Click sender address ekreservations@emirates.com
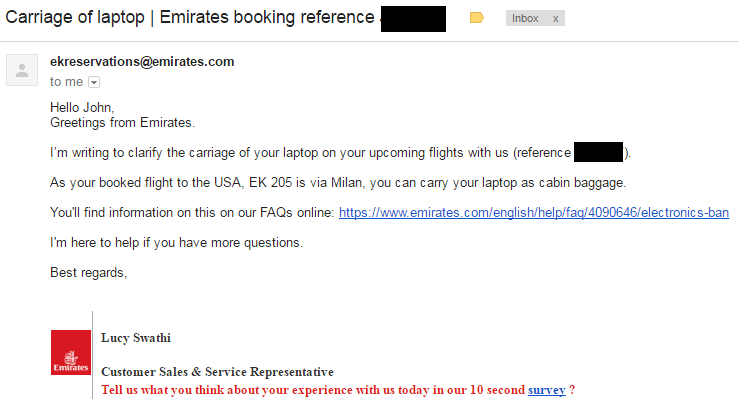This screenshot has height=410, width=739. pos(142,62)
